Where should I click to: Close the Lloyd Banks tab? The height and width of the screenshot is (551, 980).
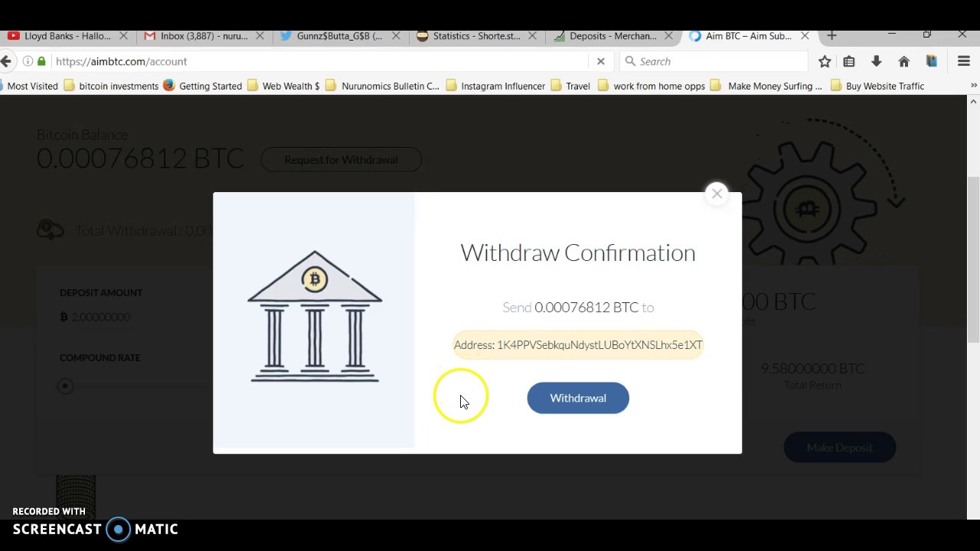123,36
